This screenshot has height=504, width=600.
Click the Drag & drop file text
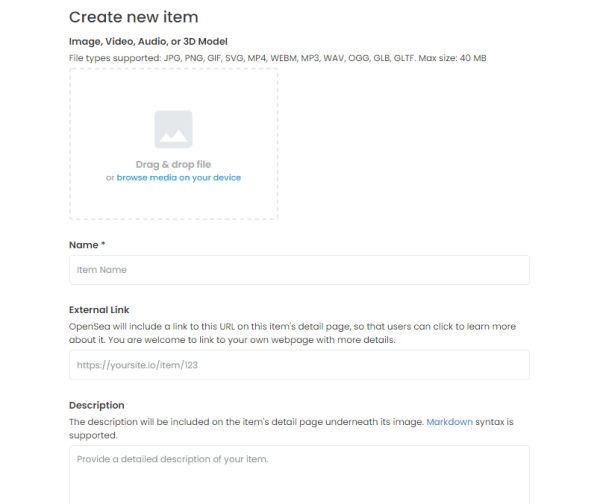click(173, 165)
